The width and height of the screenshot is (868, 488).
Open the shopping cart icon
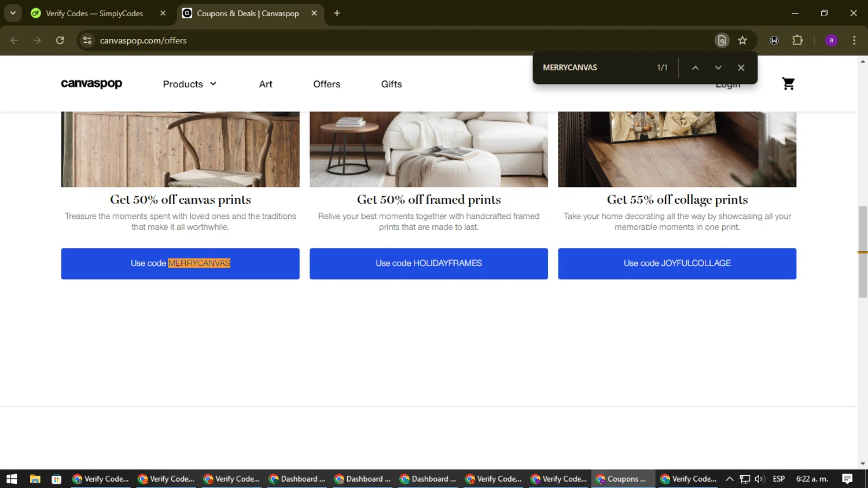pos(788,84)
